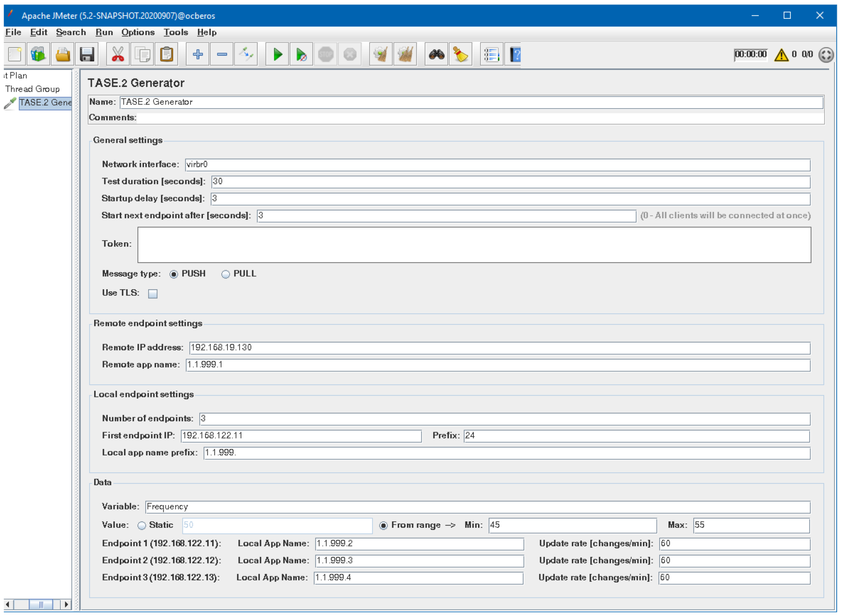Click the green Start test button
This screenshot has height=616, width=843.
click(x=277, y=55)
